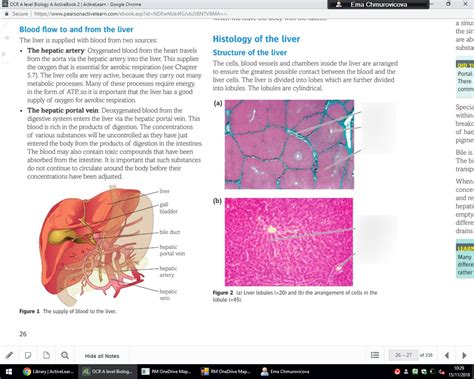Click micrograph (a) of liver lobules
Screen dimensions: 474x379
tap(289, 144)
